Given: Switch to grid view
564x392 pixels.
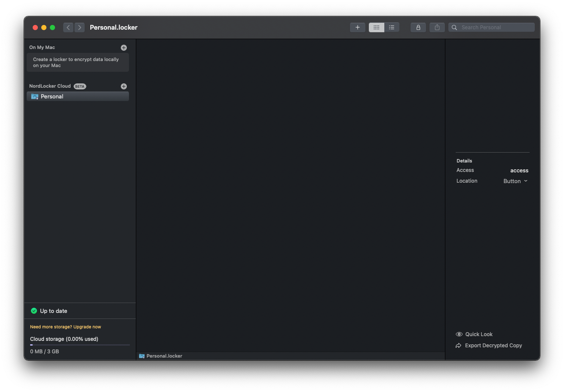Looking at the screenshot, I should pyautogui.click(x=377, y=28).
